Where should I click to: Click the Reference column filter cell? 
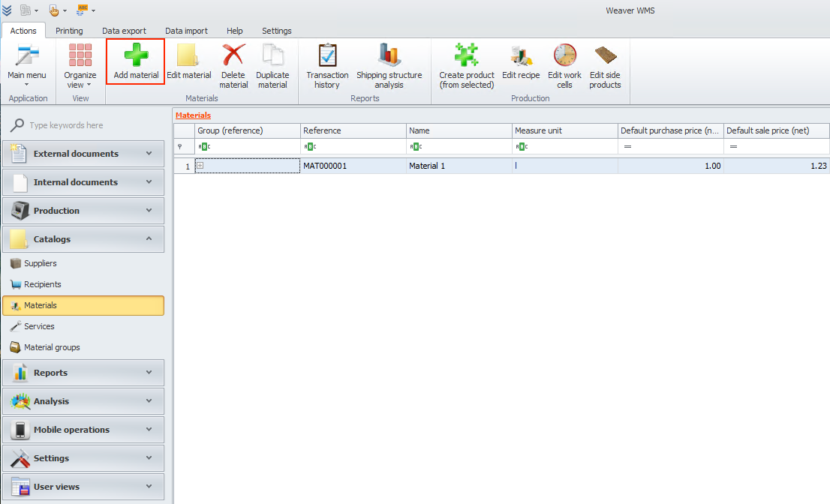click(353, 146)
